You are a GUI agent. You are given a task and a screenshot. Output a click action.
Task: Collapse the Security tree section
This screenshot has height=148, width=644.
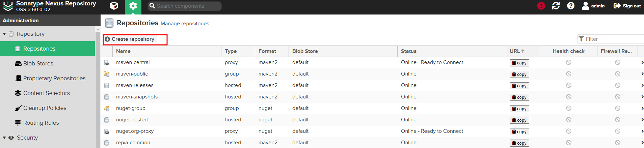4,138
